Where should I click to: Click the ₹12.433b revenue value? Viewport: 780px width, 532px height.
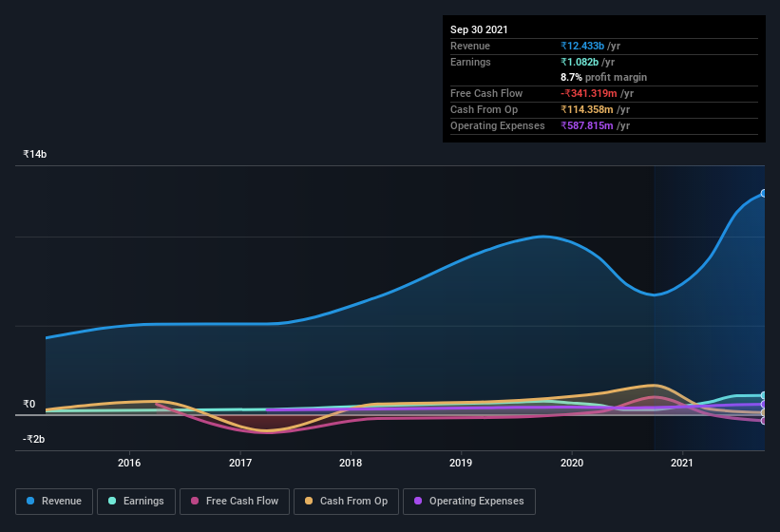582,46
